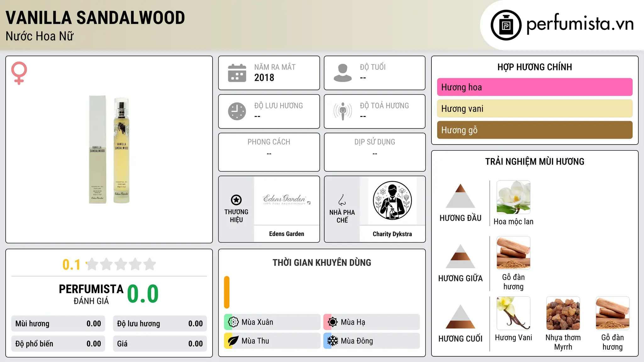Click the person icon beside Độ tuổi
This screenshot has width=644, height=362.
tap(342, 73)
